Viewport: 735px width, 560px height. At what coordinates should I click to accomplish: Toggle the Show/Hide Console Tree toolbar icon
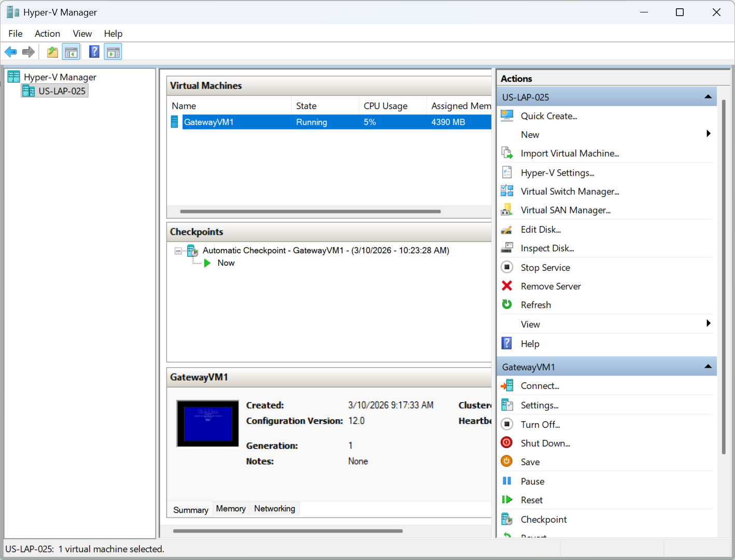coord(71,52)
